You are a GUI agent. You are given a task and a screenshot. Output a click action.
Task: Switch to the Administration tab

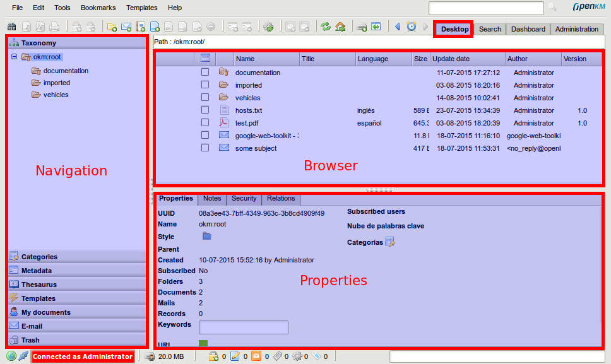(x=577, y=29)
